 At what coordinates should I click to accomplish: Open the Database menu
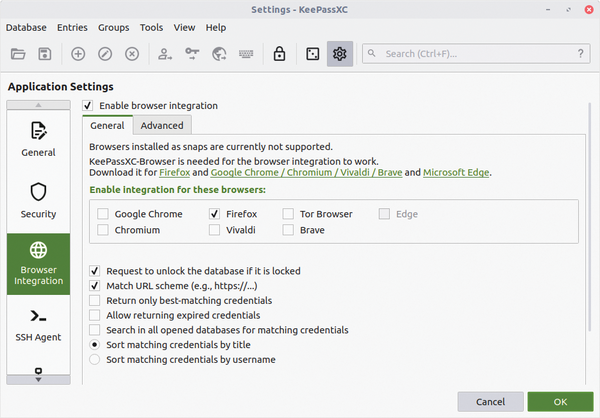26,28
